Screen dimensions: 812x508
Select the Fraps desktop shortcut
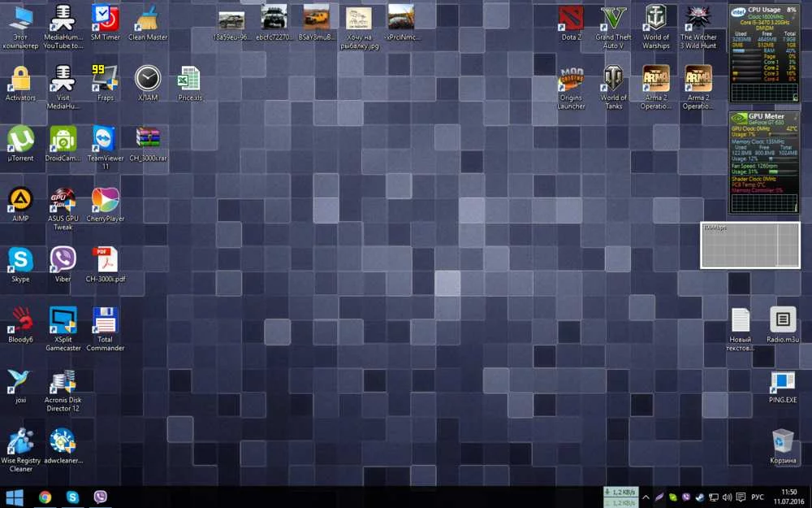pyautogui.click(x=106, y=83)
